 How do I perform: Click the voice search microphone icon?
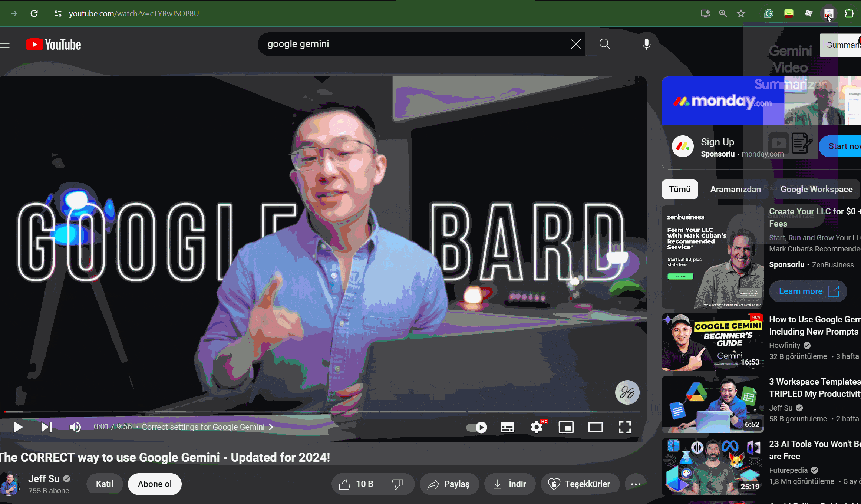[646, 44]
